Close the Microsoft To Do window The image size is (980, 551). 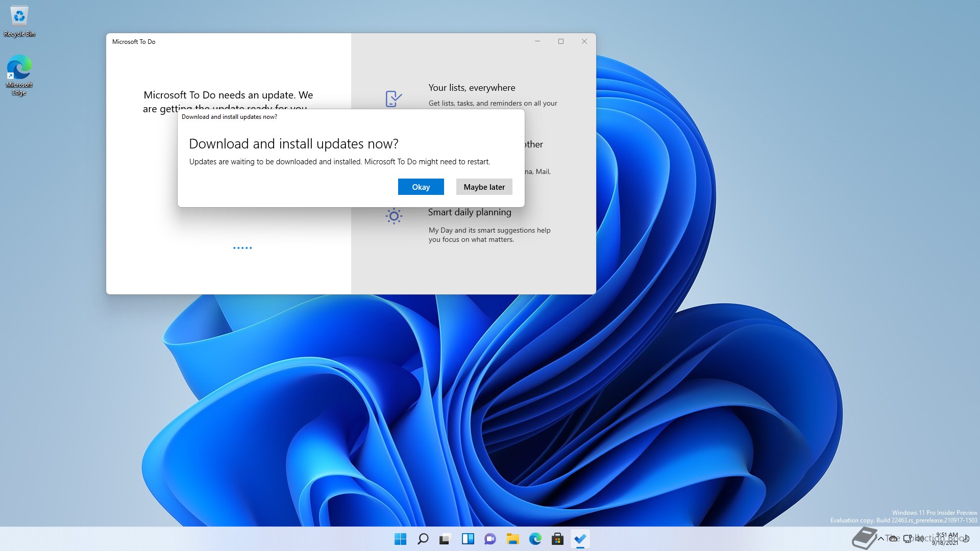coord(584,41)
